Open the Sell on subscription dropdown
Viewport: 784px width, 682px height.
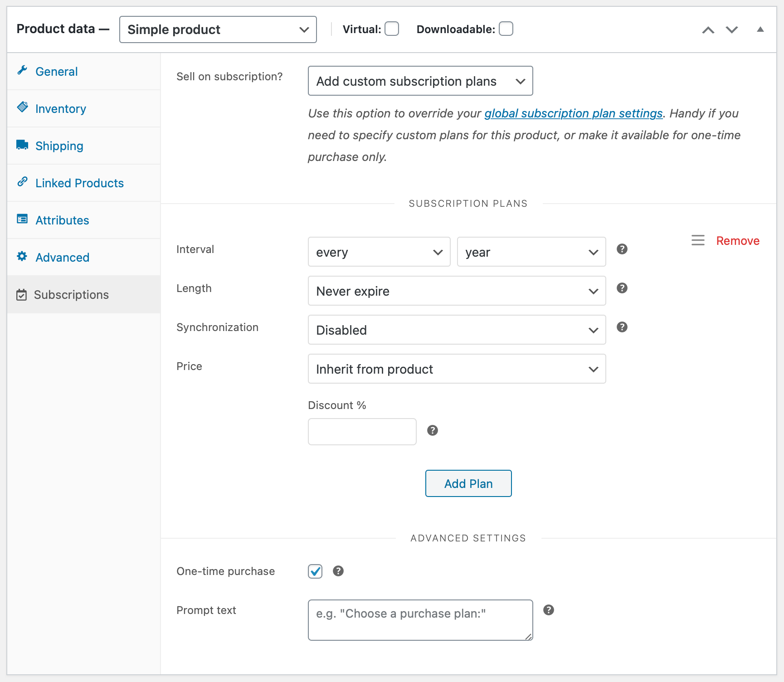click(420, 81)
